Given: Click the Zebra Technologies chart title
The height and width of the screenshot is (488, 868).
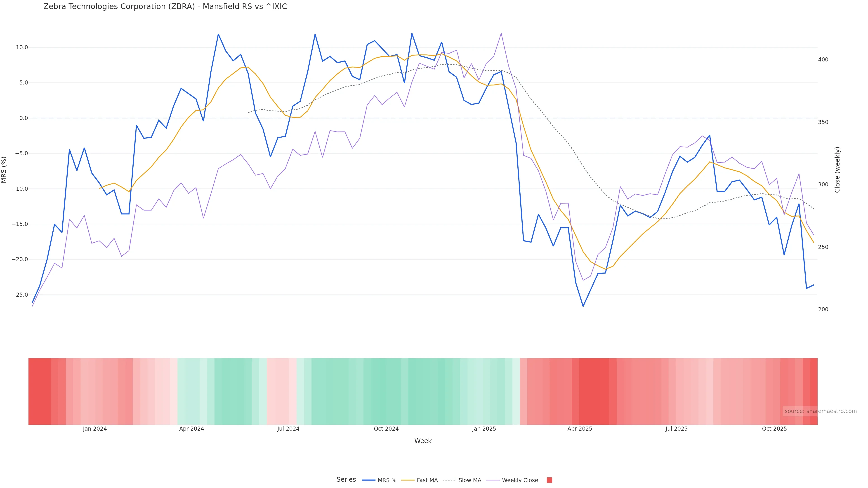Looking at the screenshot, I should [x=165, y=7].
